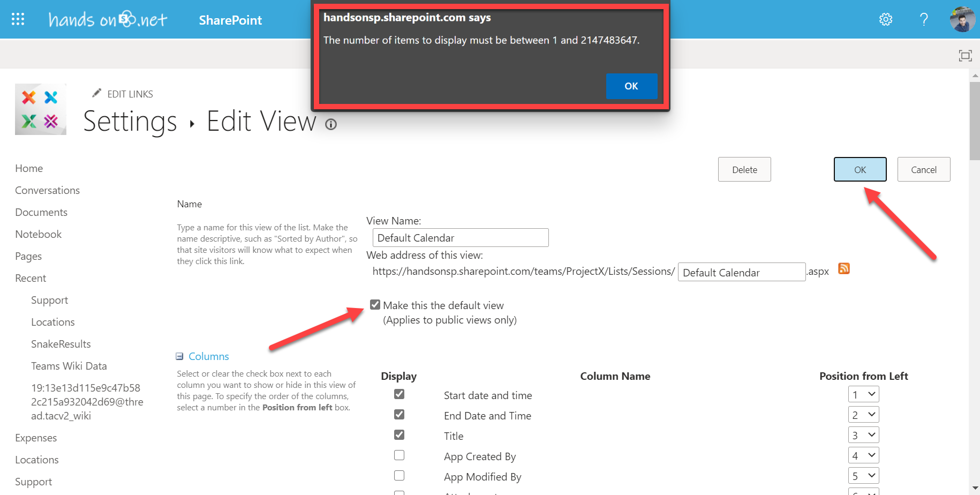Uncheck Make this the default view
This screenshot has height=495, width=980.
pos(375,305)
